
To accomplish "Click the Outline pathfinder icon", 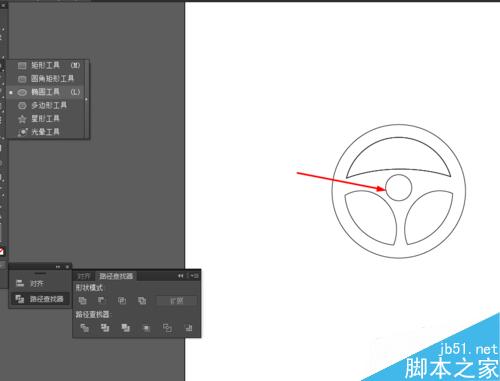I will tap(167, 328).
